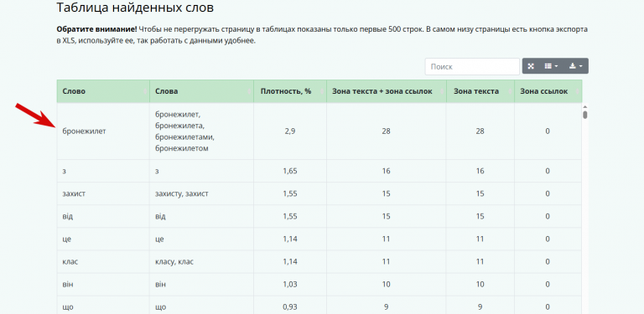Click the з word cell in Слово column
644x314 pixels.
tap(103, 171)
